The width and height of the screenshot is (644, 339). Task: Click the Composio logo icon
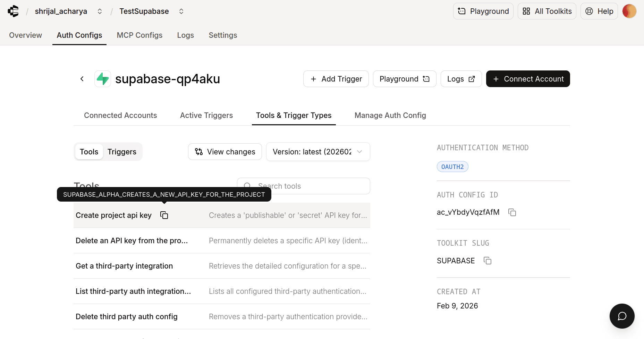click(x=13, y=11)
